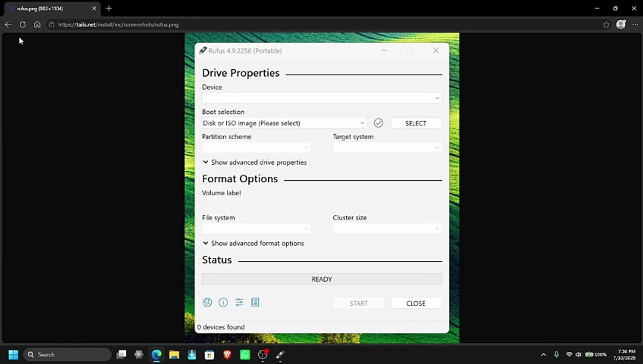
Task: Show hidden system tray icons
Action: point(543,354)
